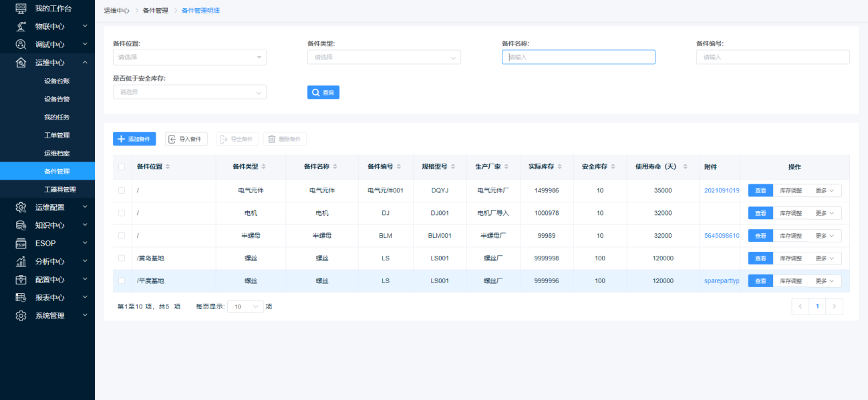The image size is (868, 400).
Task: Click the 分析中心 chart icon
Action: coord(21,261)
